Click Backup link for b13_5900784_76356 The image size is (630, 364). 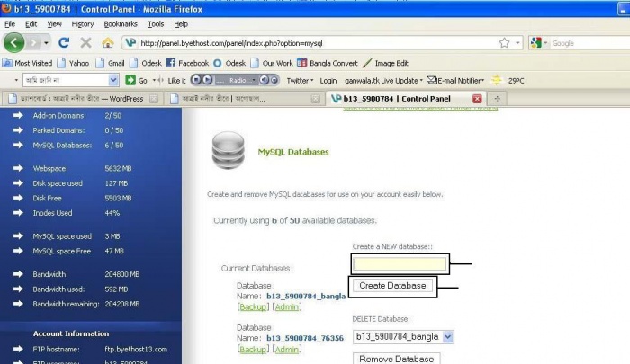pos(253,350)
